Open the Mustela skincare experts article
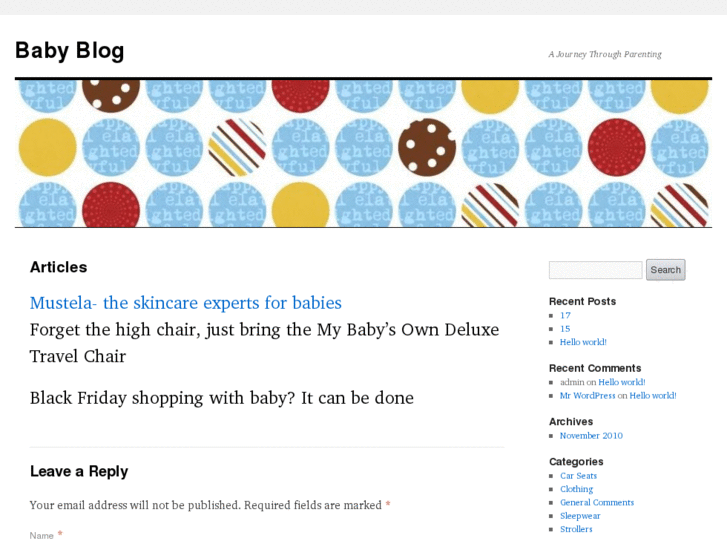The width and height of the screenshot is (727, 545). point(185,303)
